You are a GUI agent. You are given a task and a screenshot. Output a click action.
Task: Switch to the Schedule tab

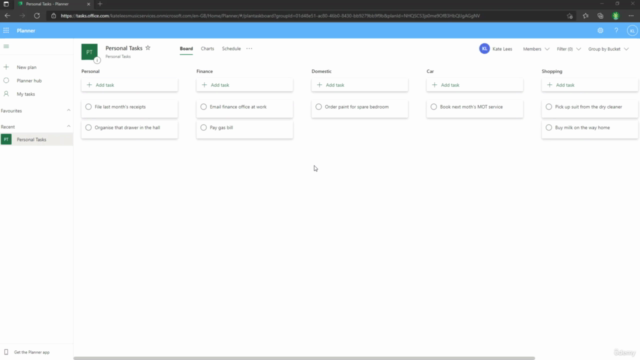coord(231,49)
